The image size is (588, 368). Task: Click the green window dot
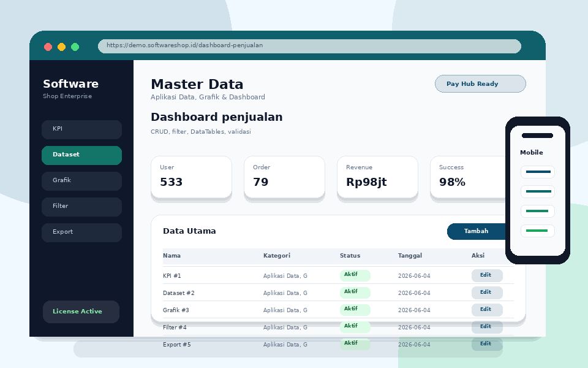[75, 47]
